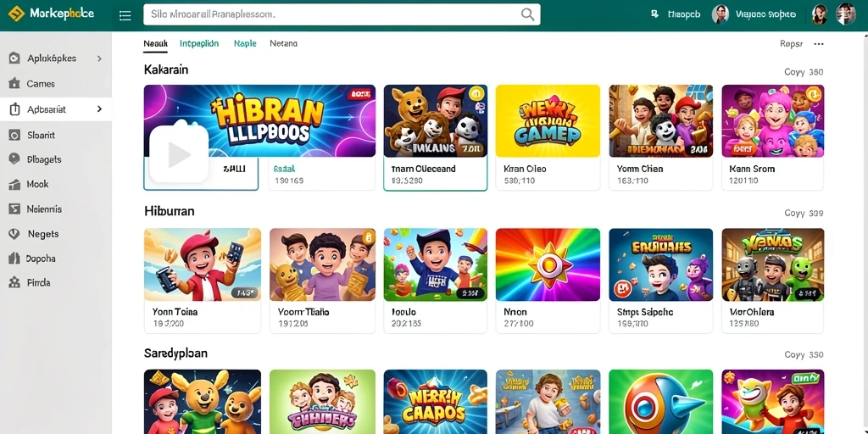Click Coyy 380 next to Kakarain

pyautogui.click(x=804, y=72)
